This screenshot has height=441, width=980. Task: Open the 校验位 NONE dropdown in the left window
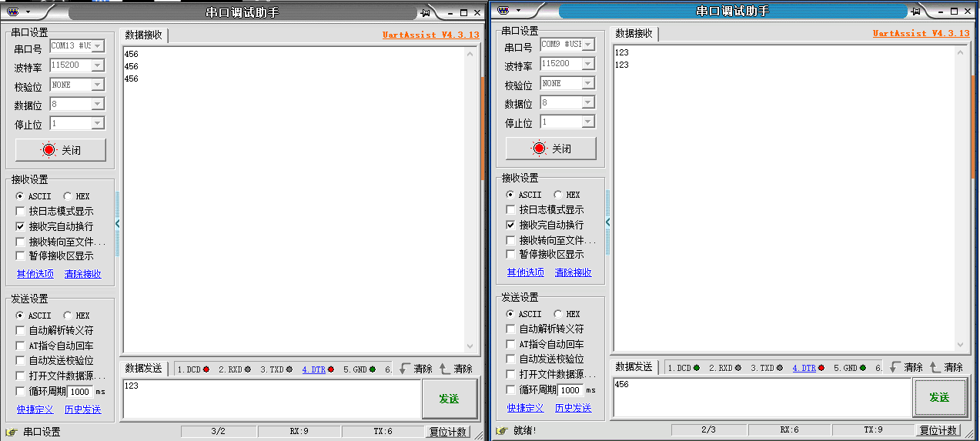[x=97, y=85]
